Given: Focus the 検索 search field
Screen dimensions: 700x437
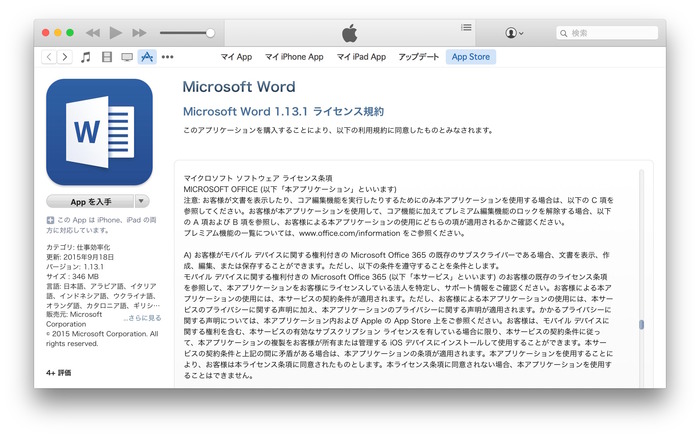Looking at the screenshot, I should click(607, 33).
